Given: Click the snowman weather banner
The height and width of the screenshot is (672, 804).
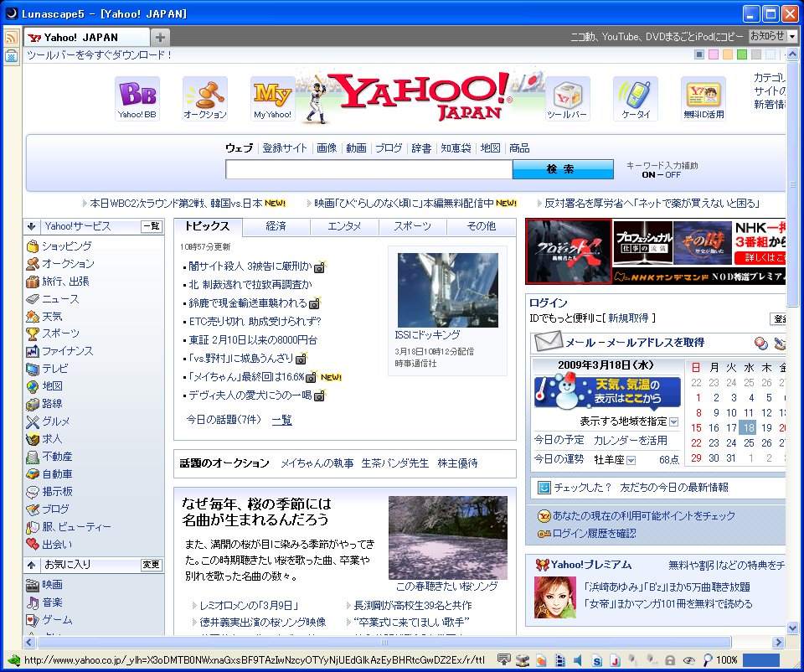Looking at the screenshot, I should tap(607, 392).
